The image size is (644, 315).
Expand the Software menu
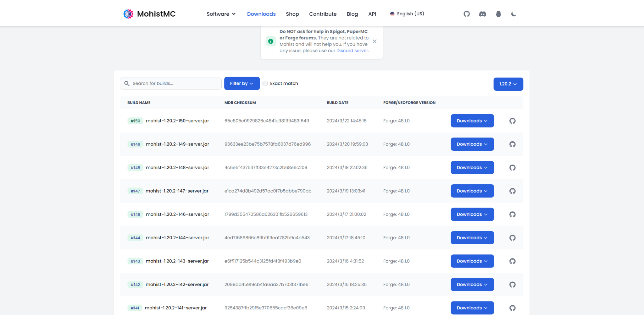221,14
